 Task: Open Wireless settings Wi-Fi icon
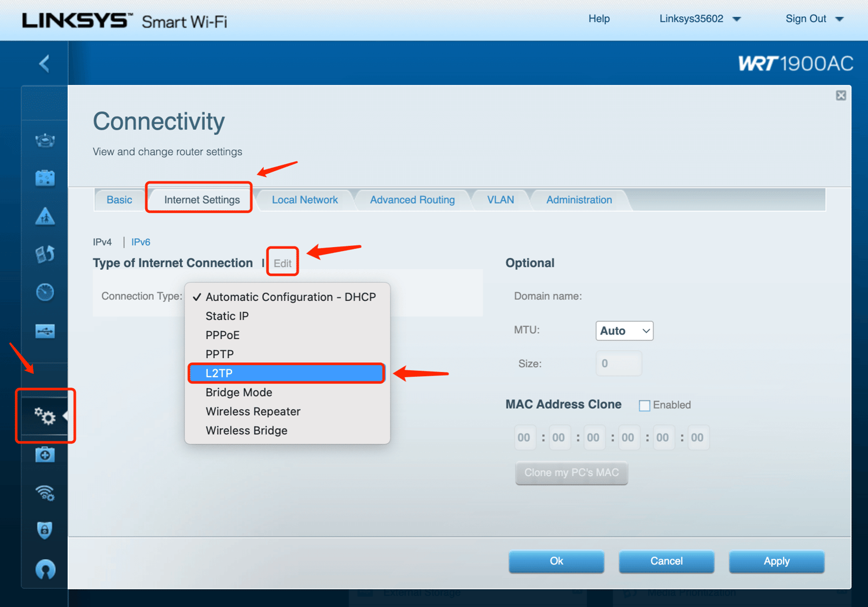click(45, 492)
